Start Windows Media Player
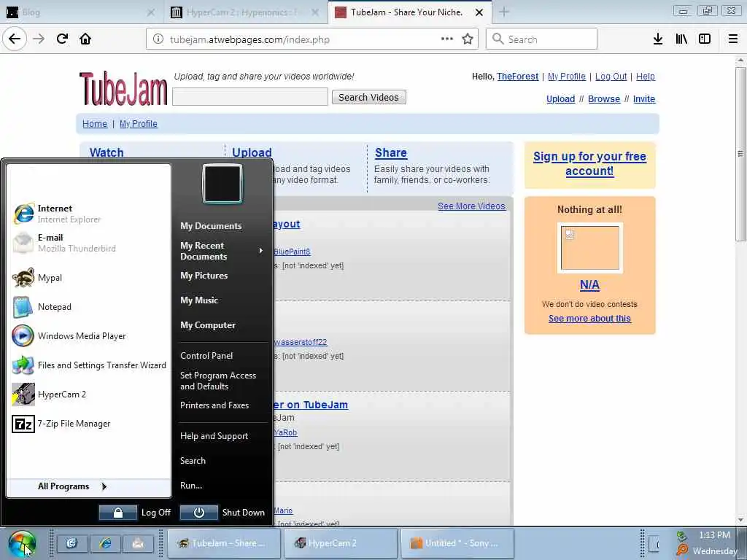This screenshot has width=747, height=560. click(x=89, y=336)
